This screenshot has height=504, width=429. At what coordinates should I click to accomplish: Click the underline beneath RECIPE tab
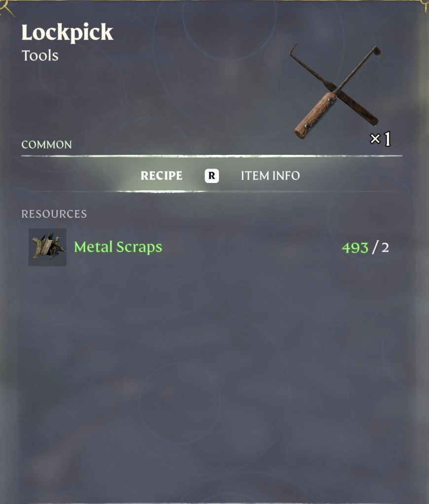pos(161,191)
